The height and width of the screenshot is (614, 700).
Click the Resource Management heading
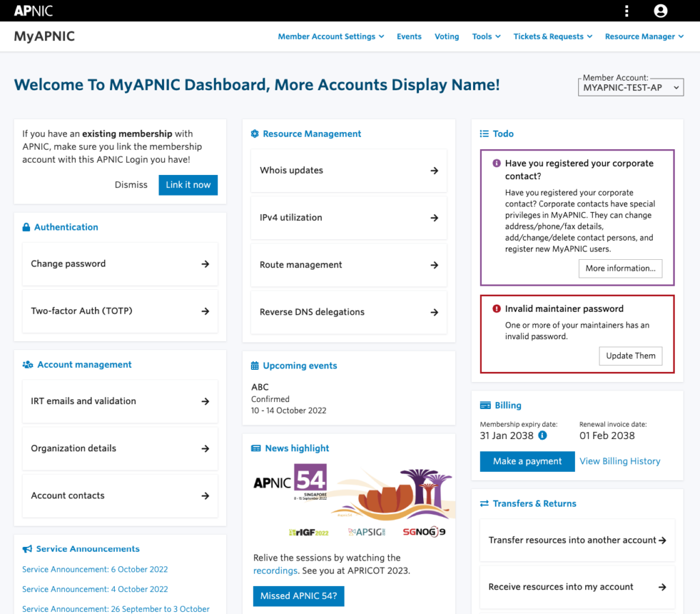(312, 134)
